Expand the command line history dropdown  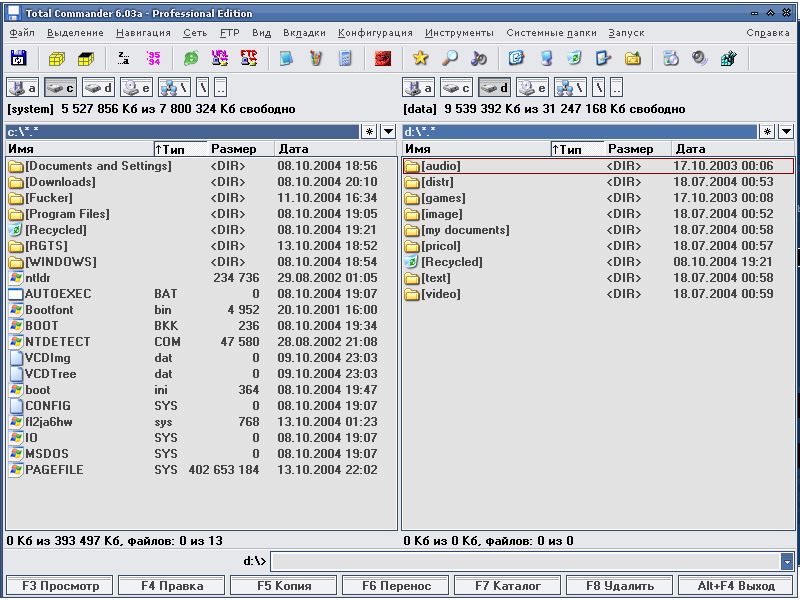coord(787,562)
